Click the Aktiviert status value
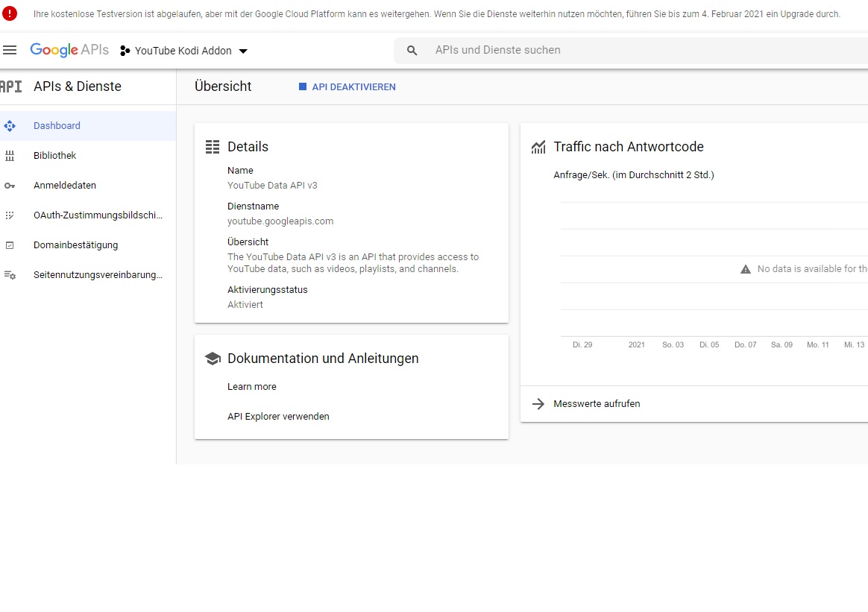 pyautogui.click(x=245, y=305)
